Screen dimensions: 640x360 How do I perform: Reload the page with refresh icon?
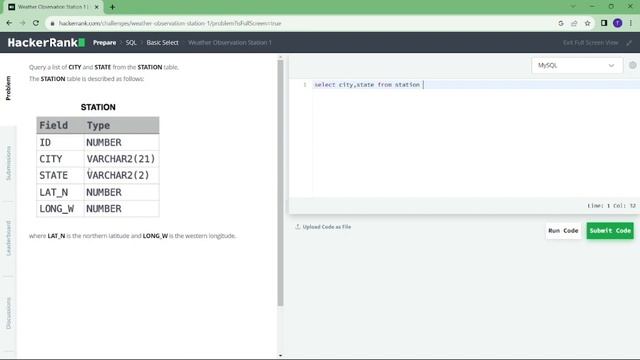pyautogui.click(x=36, y=23)
